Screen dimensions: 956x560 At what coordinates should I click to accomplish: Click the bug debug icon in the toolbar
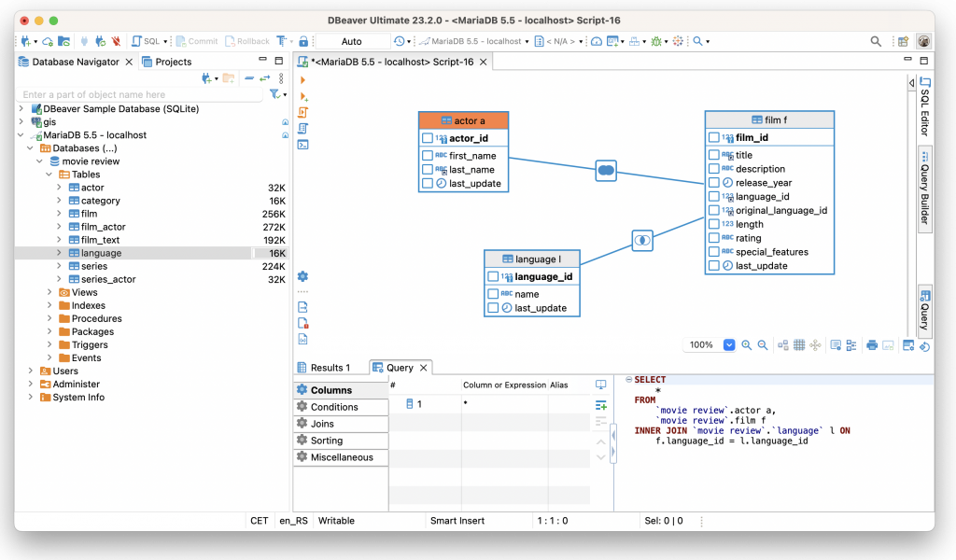656,41
